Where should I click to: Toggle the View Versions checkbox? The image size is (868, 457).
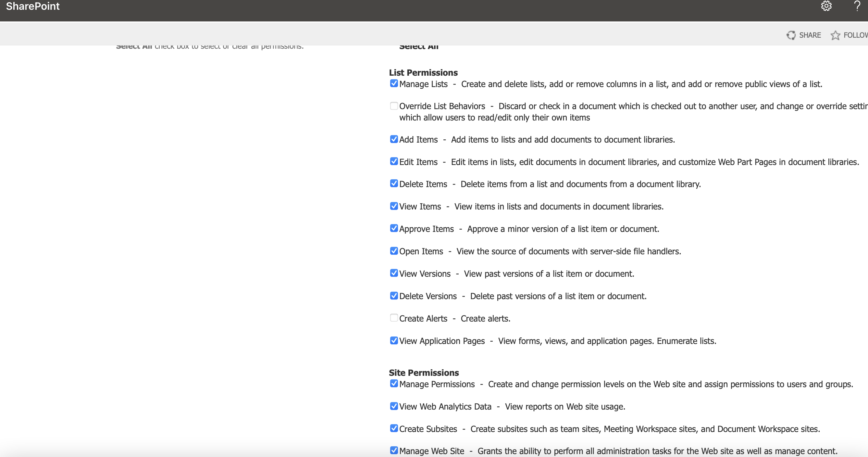394,273
